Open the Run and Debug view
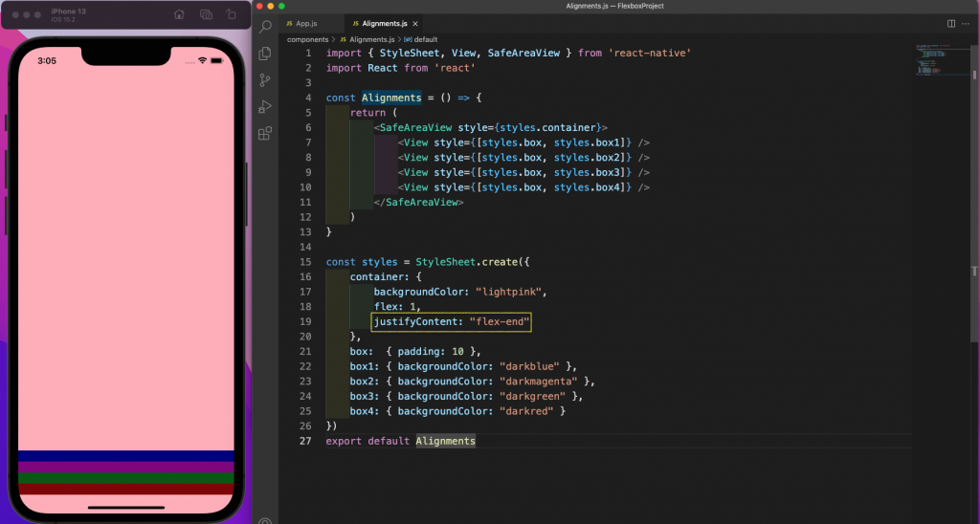Viewport: 980px width, 524px height. 265,107
